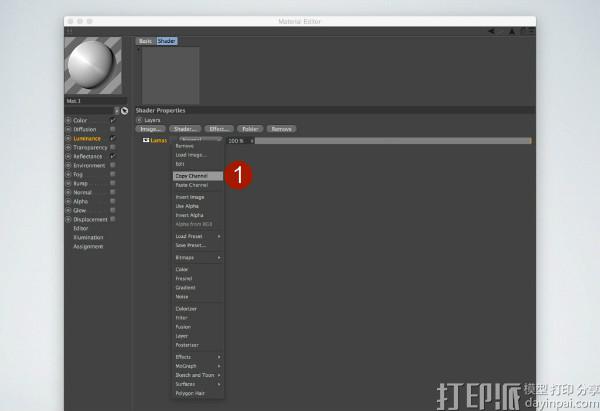Screen dimensions: 600x411
Task: Enable the Environment channel checkbox
Action: click(x=113, y=165)
